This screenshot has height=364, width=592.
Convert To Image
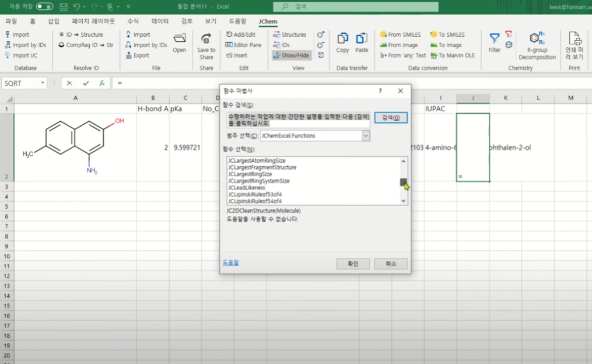click(x=446, y=45)
